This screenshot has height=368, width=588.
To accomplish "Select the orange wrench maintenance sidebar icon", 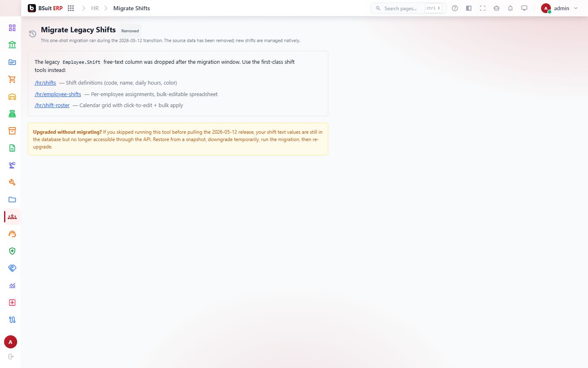I will [x=12, y=182].
